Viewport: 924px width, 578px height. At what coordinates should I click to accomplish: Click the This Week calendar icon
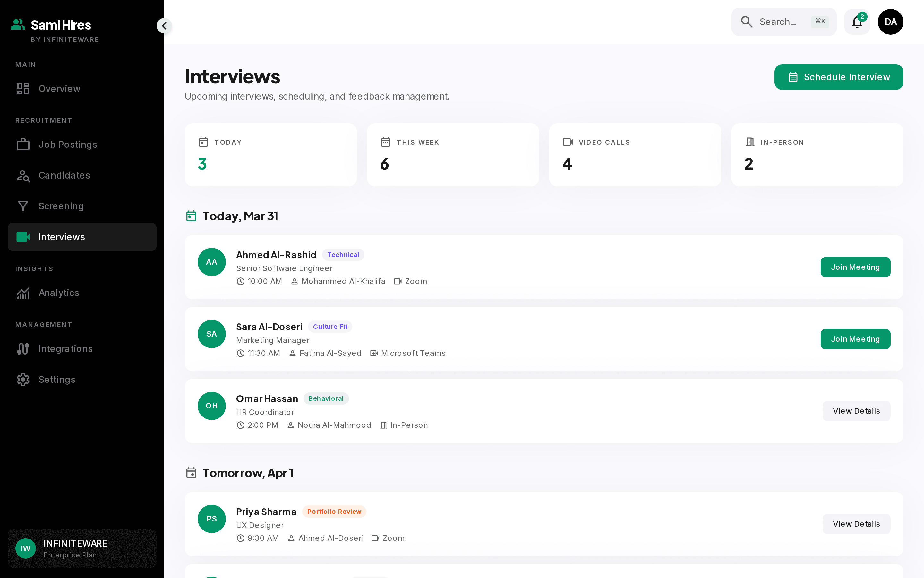386,142
